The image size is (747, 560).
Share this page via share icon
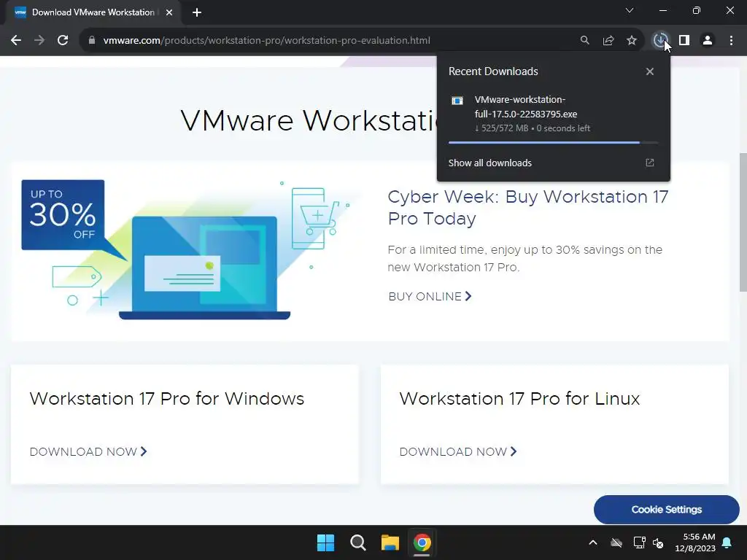pos(608,41)
